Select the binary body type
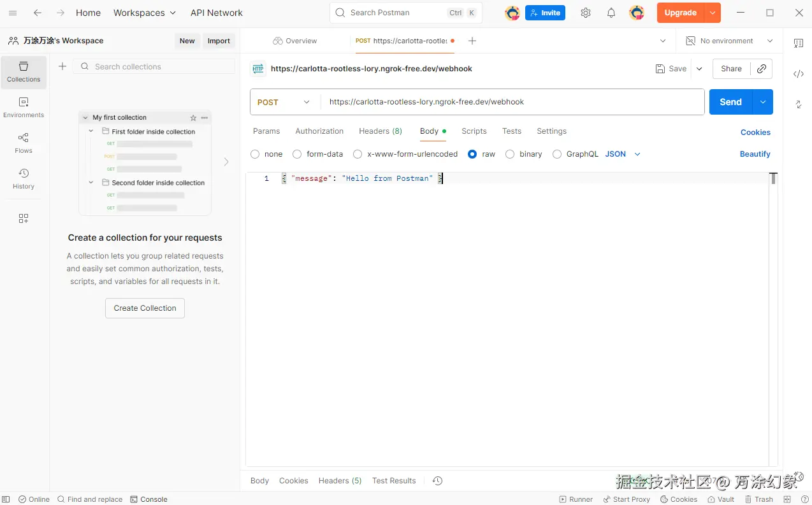Viewport: 812px width, 505px height. [510, 154]
